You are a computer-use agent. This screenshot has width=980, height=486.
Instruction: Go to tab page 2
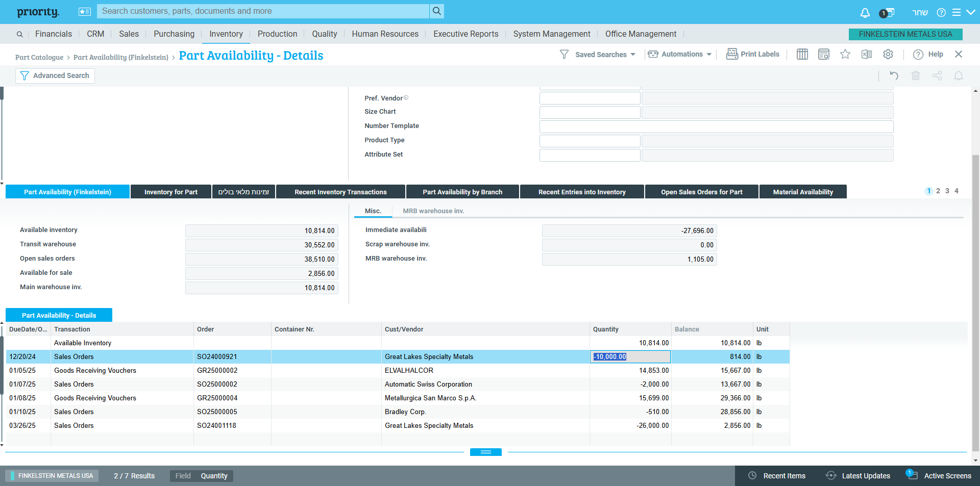[x=938, y=191]
